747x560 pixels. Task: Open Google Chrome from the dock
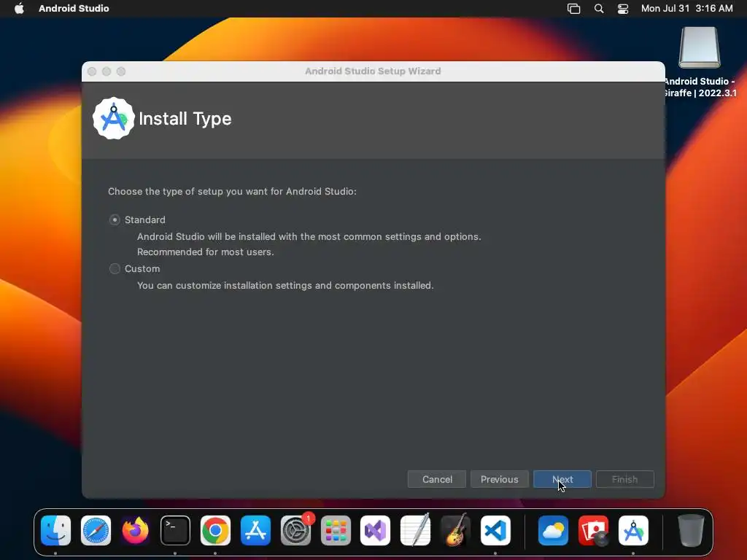tap(215, 531)
